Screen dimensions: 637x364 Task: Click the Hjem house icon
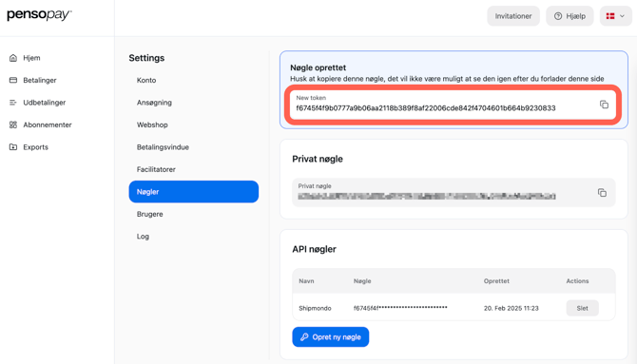pyautogui.click(x=13, y=58)
